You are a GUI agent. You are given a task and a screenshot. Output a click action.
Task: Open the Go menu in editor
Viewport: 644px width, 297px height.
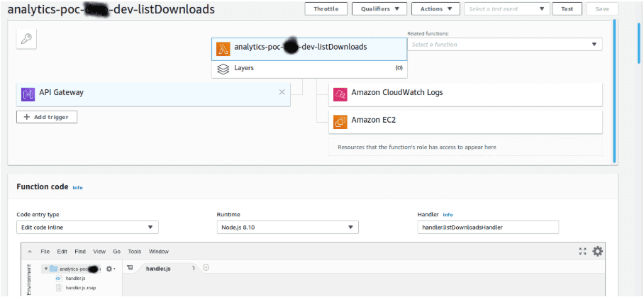click(116, 252)
